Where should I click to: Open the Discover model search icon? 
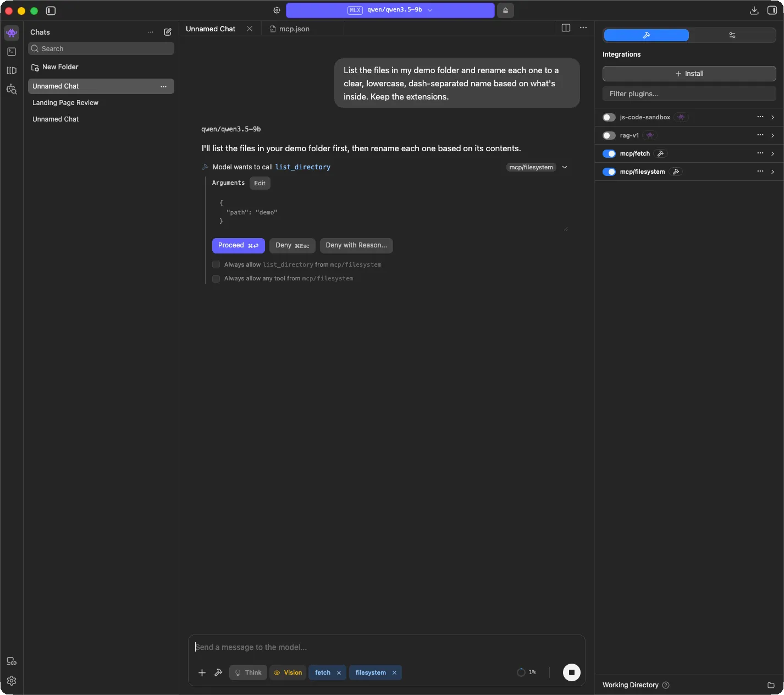point(12,89)
